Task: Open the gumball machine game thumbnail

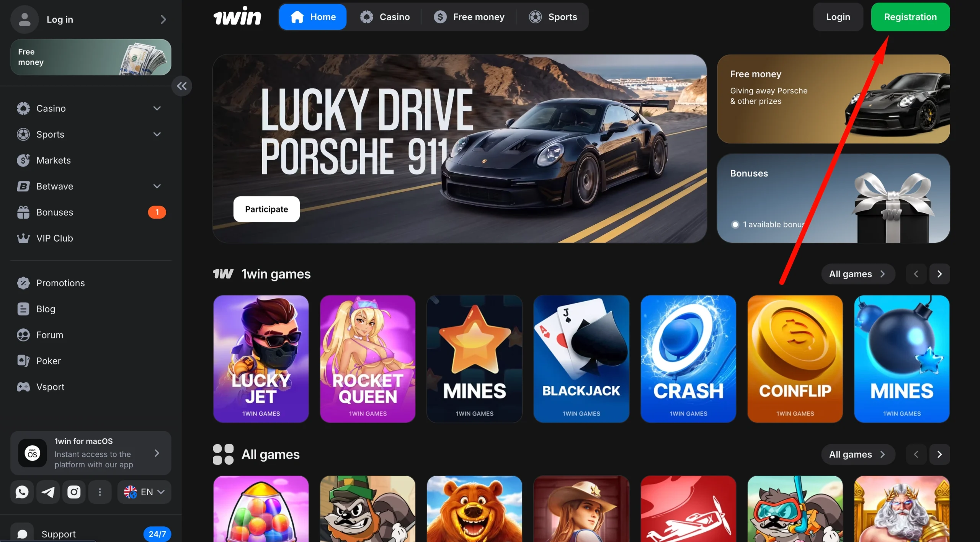Action: [261, 509]
